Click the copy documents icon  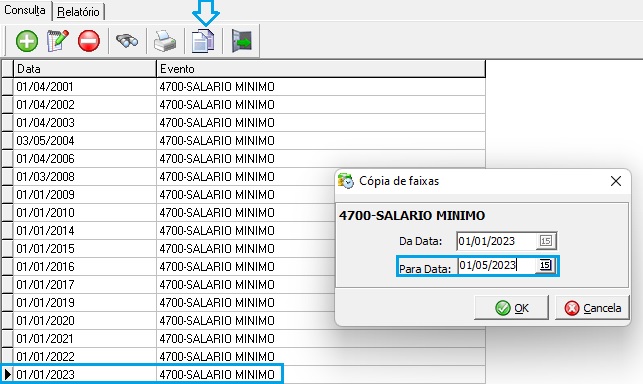(203, 41)
